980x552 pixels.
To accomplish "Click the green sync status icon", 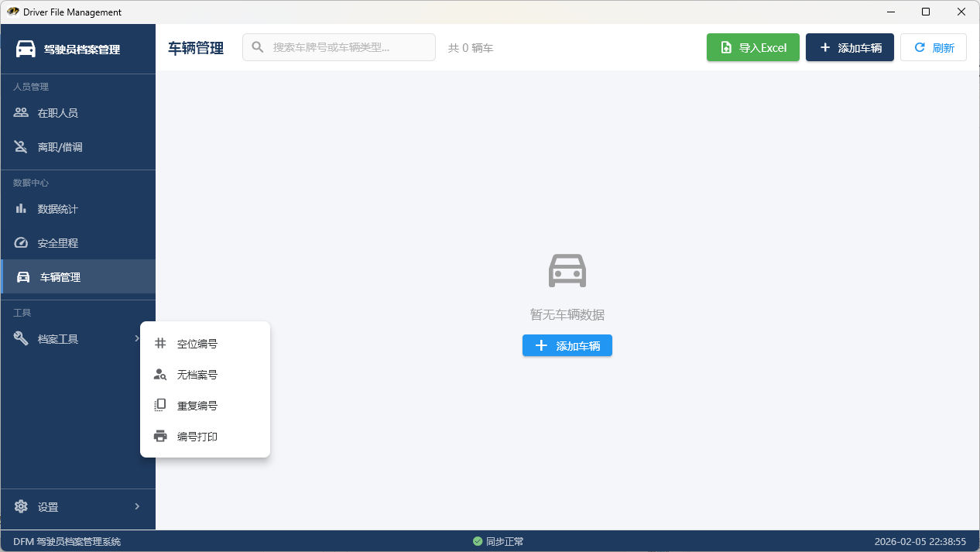I will tap(478, 541).
